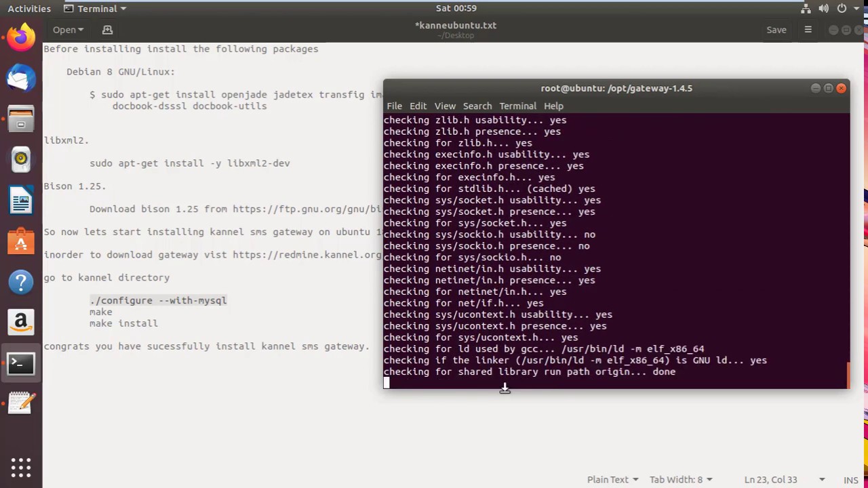Click 'checking for shared library run path' line
This screenshot has height=488, width=868.
tap(530, 371)
